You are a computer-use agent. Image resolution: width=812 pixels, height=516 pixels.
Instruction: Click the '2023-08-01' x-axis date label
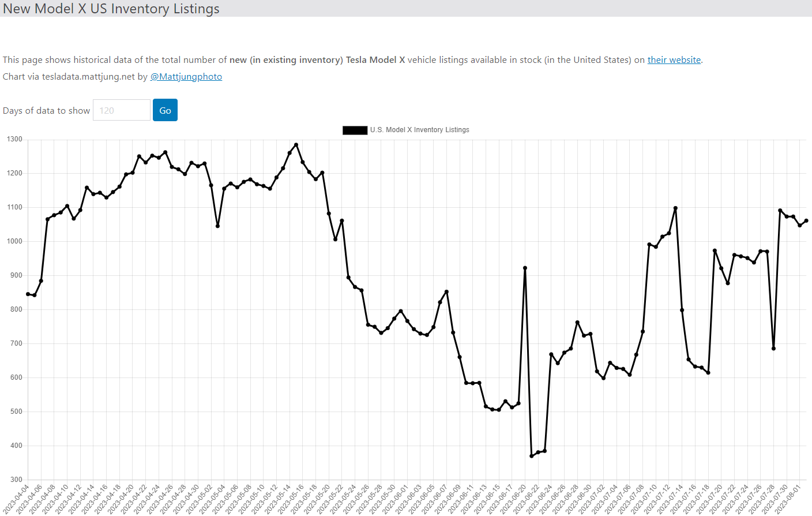pos(787,500)
